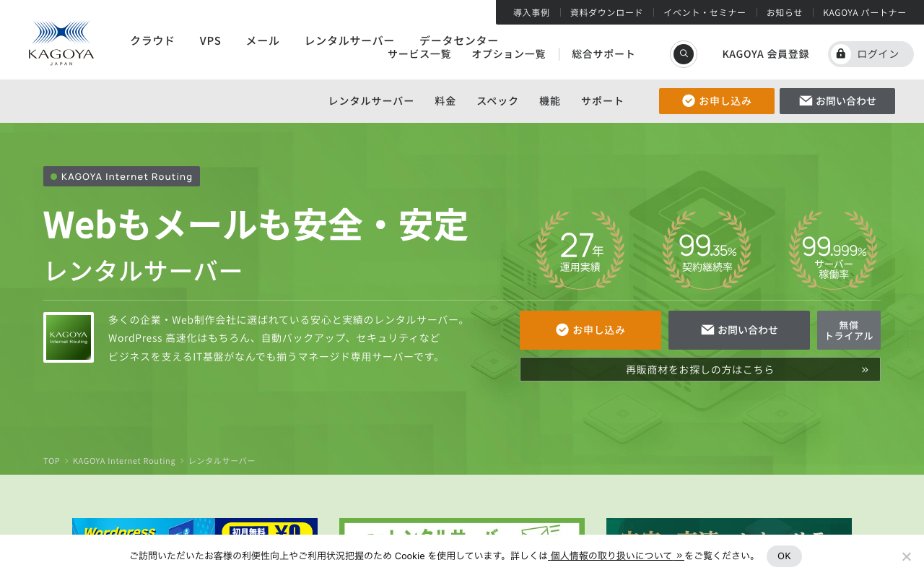Open KAGOYA Internet Routing breadcrumb link

124,461
